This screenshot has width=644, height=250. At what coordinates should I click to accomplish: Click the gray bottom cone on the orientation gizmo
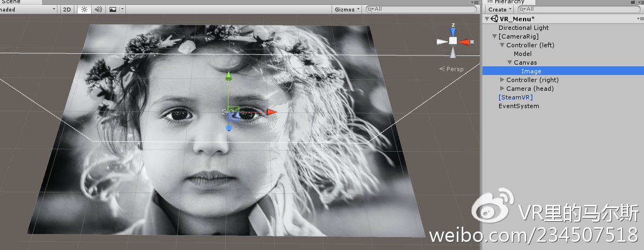click(452, 53)
